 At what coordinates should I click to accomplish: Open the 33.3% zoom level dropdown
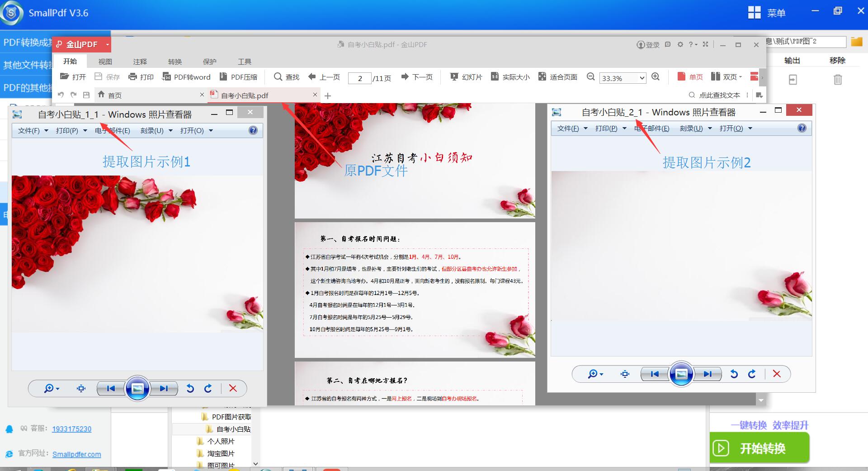[x=642, y=78]
